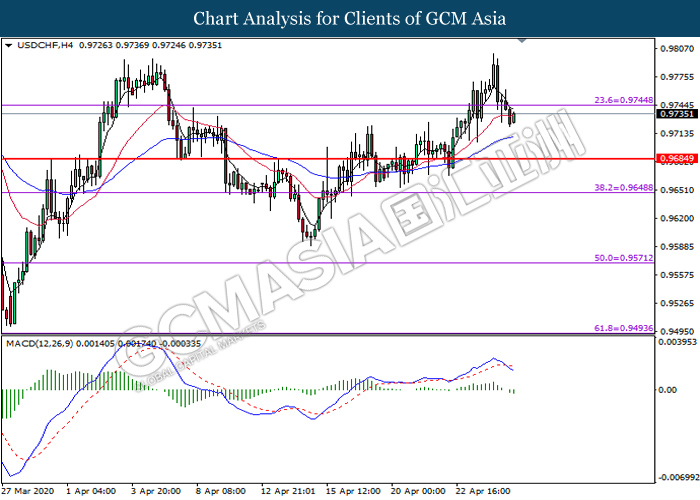Click the MACD(12,26,9) indicator label
Image resolution: width=700 pixels, height=500 pixels.
[x=39, y=344]
